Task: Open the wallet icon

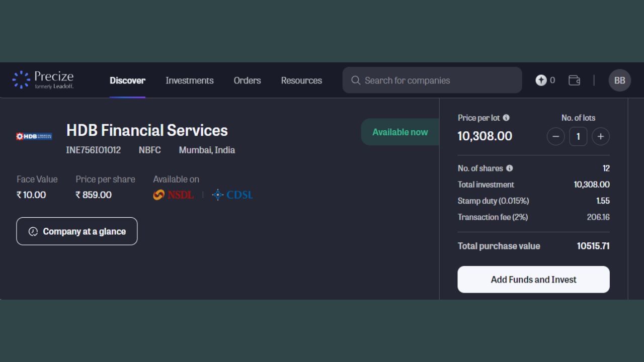Action: pyautogui.click(x=574, y=80)
